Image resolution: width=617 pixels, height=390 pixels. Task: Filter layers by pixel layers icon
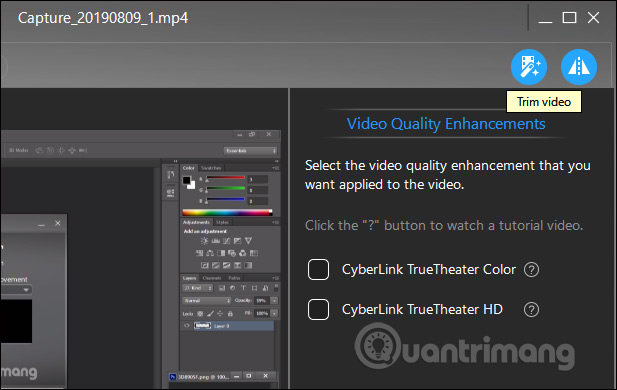222,288
